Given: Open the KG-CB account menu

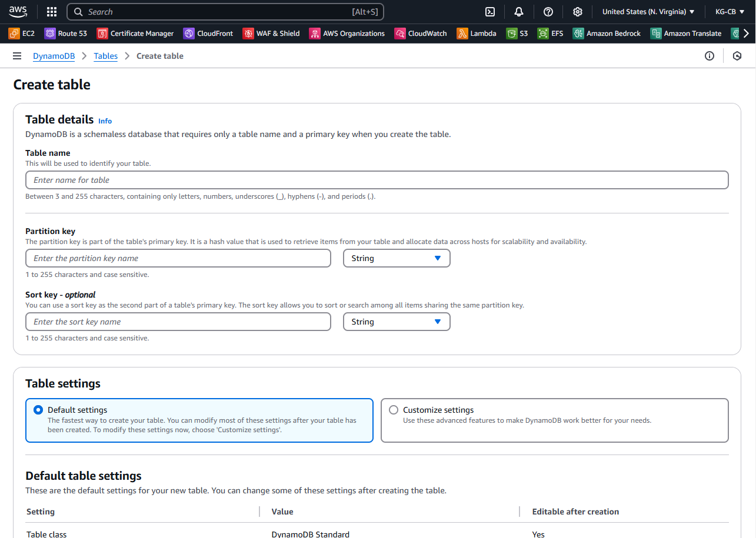Looking at the screenshot, I should coord(729,12).
